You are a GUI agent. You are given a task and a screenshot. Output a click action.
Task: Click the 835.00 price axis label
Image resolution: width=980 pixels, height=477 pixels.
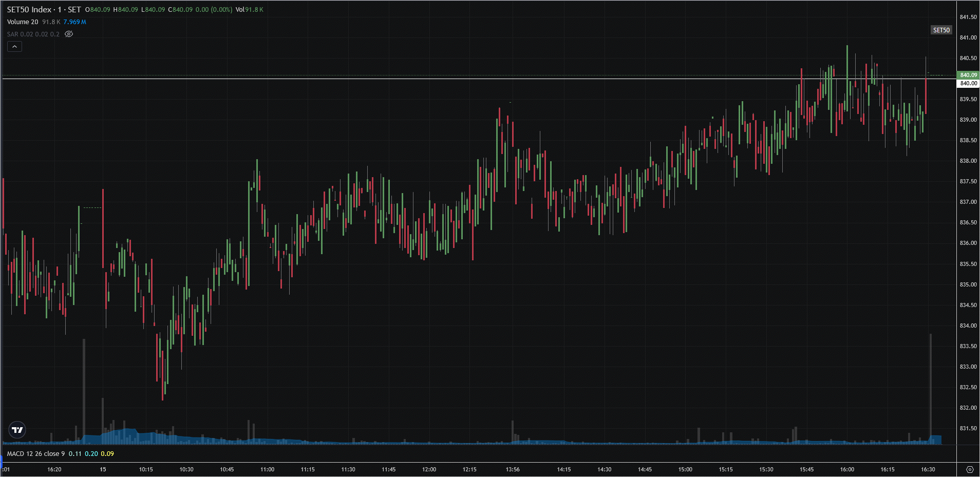tap(968, 284)
